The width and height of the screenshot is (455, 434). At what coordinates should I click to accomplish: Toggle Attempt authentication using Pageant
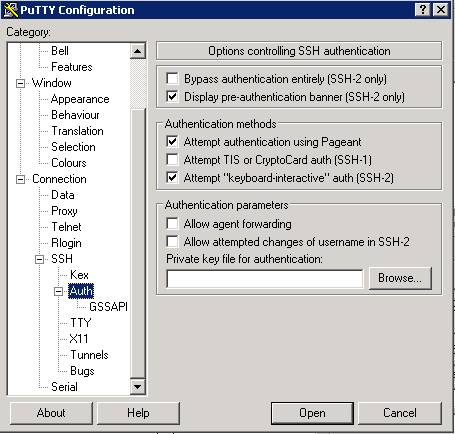pyautogui.click(x=172, y=142)
